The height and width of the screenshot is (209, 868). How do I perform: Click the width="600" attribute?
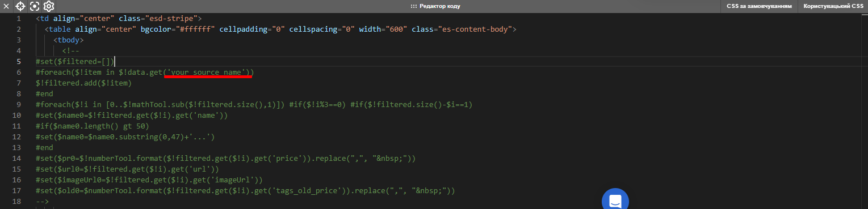point(383,29)
